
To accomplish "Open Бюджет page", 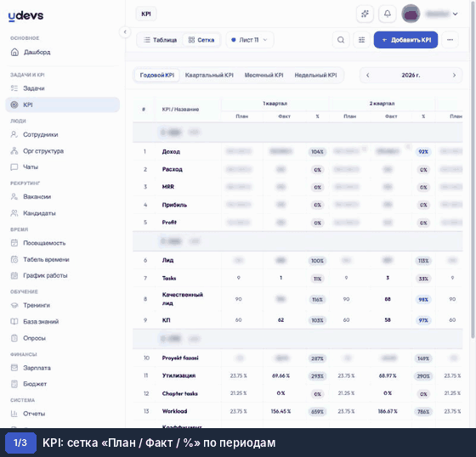I will (x=35, y=384).
